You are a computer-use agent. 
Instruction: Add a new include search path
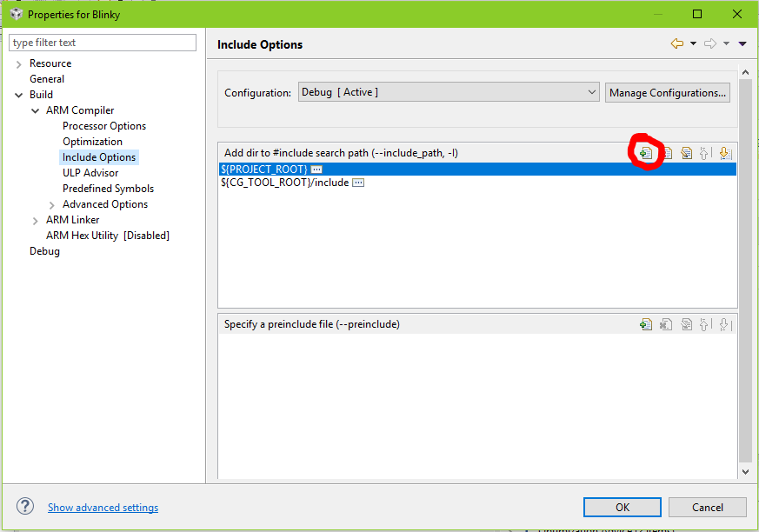[646, 153]
